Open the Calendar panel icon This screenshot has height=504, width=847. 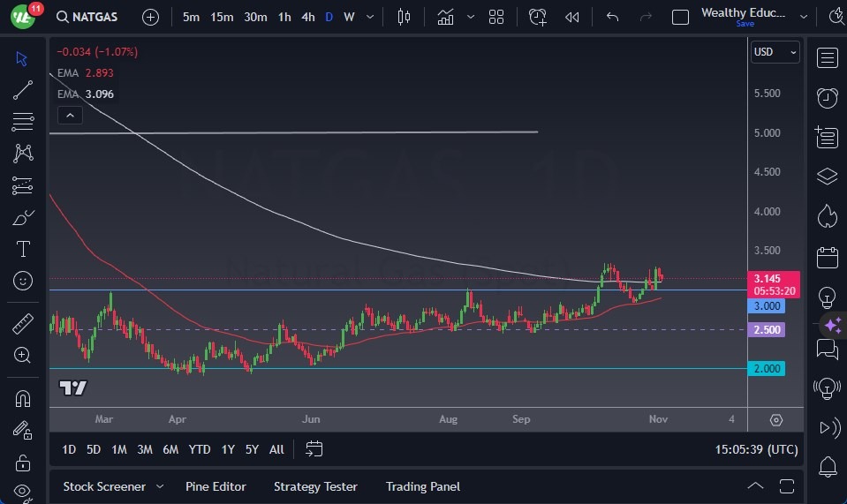point(827,257)
